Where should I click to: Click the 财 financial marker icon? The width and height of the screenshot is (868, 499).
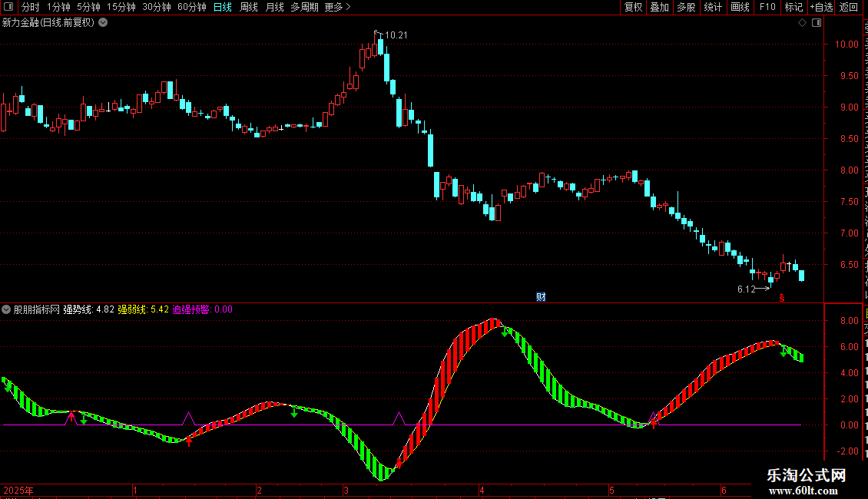click(541, 297)
